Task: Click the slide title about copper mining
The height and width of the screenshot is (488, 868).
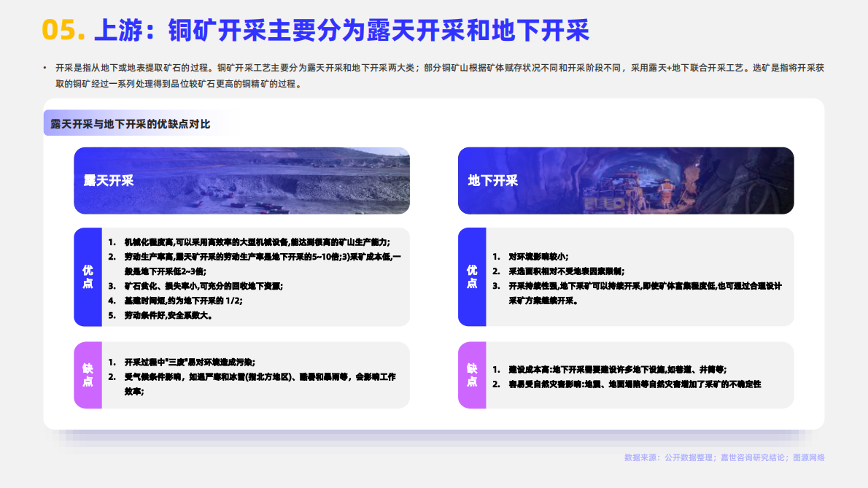Action: pos(341,30)
